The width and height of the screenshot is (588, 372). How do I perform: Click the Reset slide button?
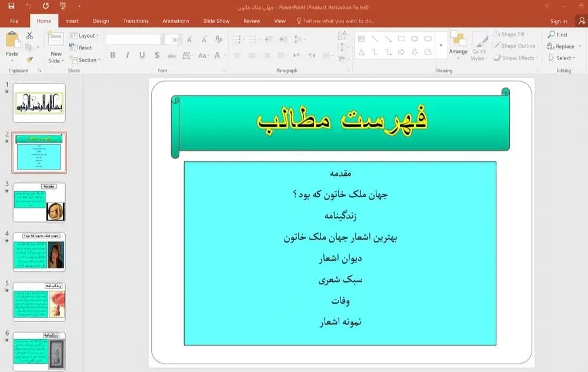[81, 48]
